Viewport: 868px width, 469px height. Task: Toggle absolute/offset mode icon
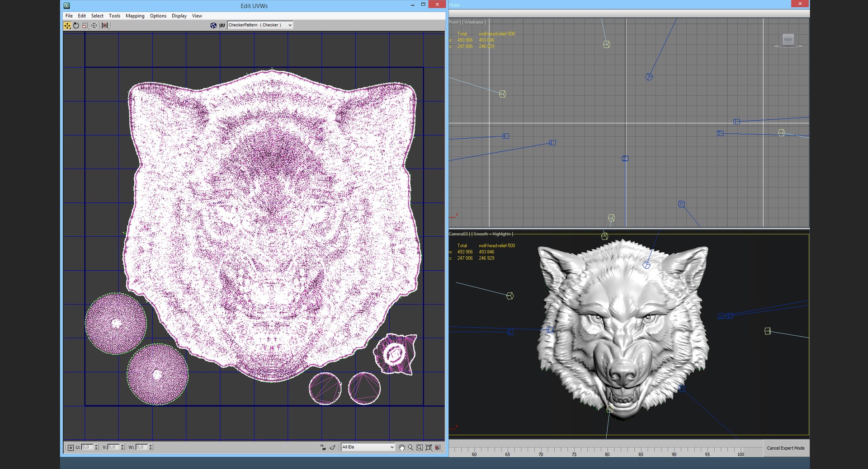click(71, 447)
